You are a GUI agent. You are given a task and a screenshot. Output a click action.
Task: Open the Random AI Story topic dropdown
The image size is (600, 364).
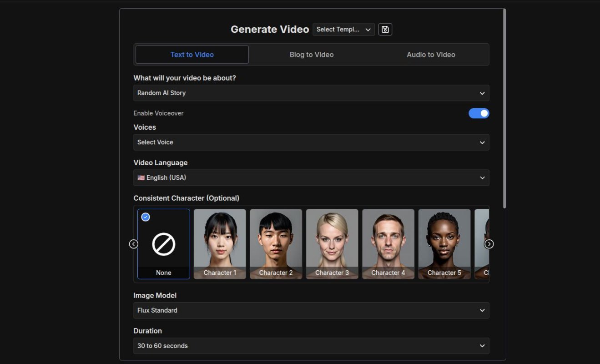(311, 93)
